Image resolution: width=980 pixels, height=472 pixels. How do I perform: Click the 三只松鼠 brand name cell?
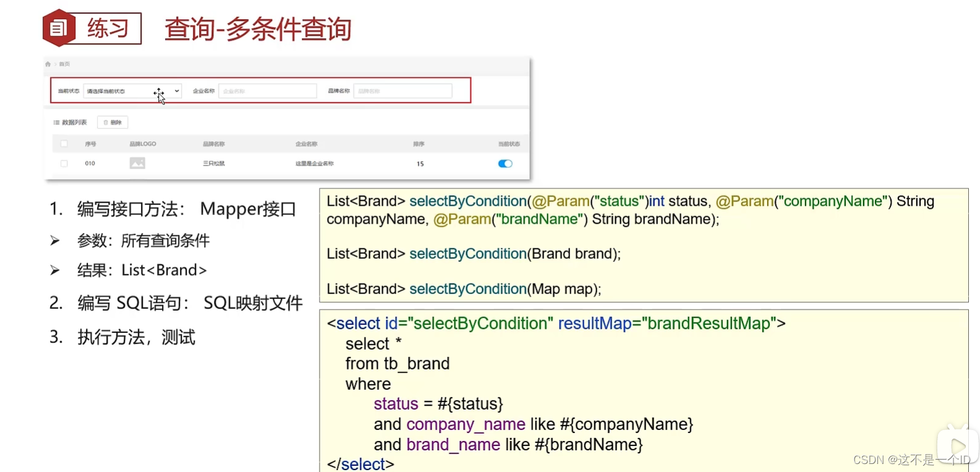(x=213, y=164)
